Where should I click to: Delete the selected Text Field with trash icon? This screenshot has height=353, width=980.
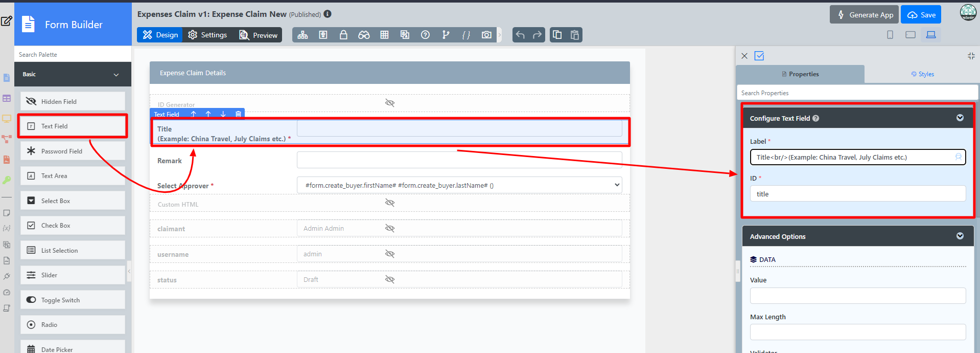click(x=238, y=114)
